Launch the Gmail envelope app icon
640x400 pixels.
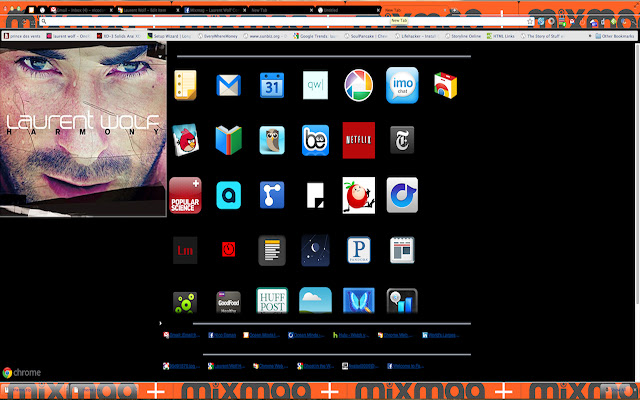[x=229, y=85]
